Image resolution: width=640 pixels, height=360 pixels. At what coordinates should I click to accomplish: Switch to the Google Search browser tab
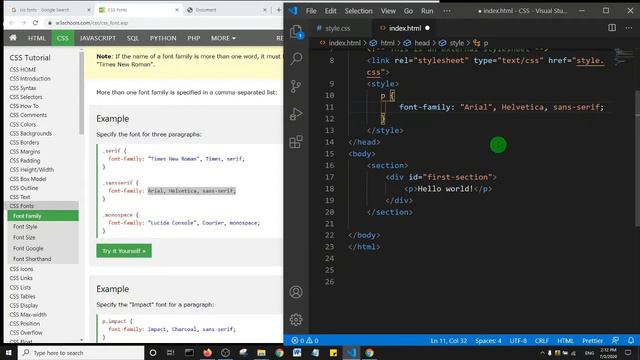click(x=50, y=10)
